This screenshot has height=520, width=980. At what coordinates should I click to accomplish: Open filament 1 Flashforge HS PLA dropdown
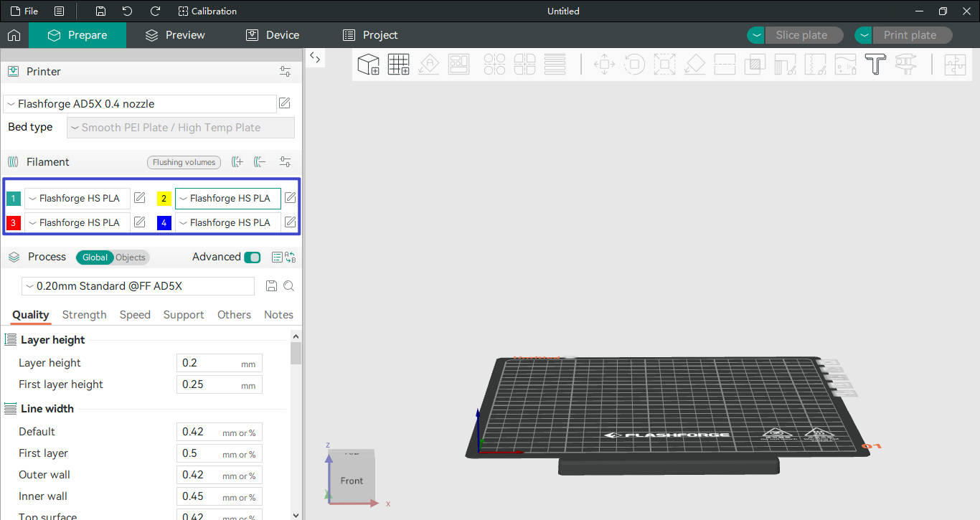(77, 199)
